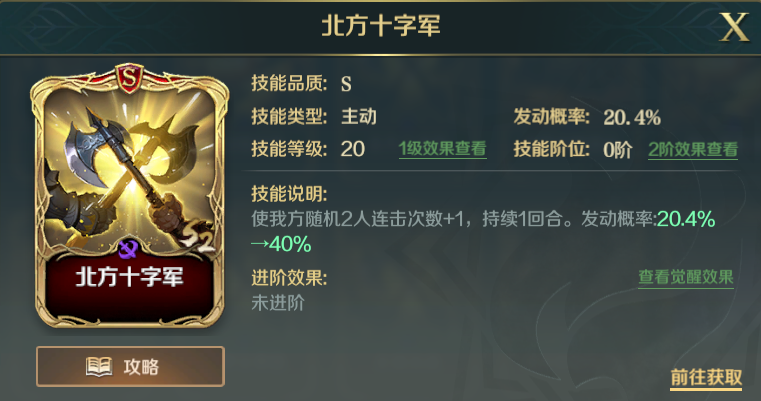Click the S2 season mark on the card
Viewport: 761px width, 401px height.
click(198, 238)
